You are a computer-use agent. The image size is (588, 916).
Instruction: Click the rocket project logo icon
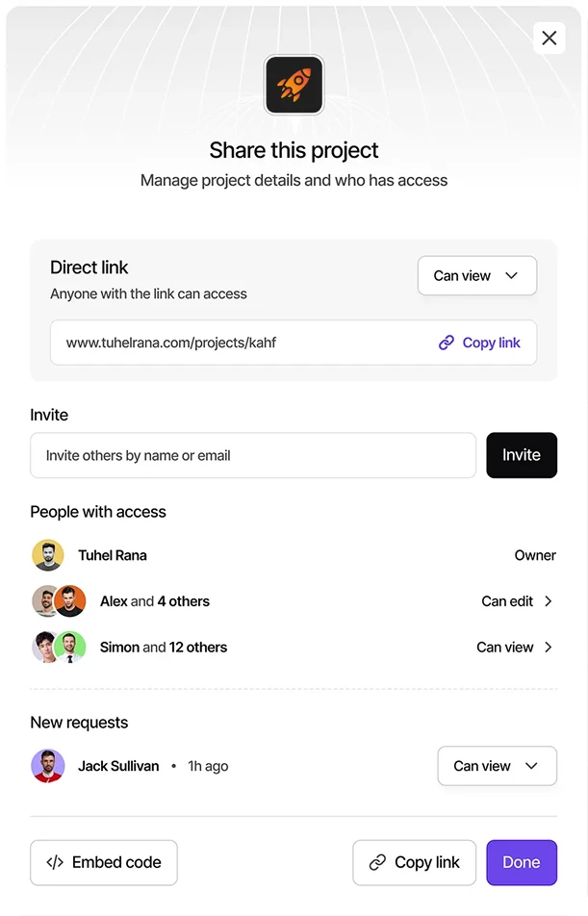294,85
